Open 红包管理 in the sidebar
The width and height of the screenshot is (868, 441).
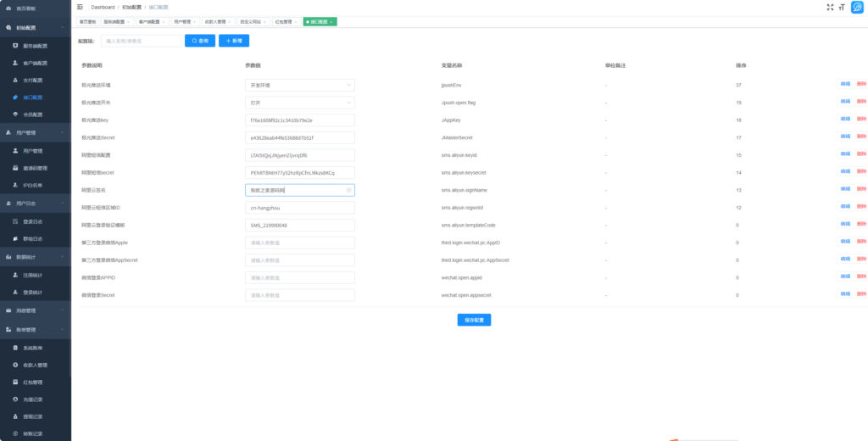tap(33, 382)
